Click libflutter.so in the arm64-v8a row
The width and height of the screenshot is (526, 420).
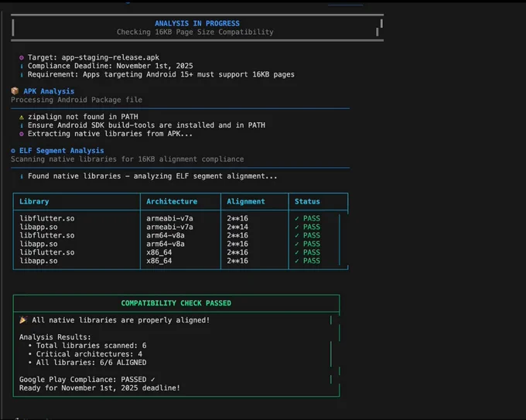pos(47,235)
